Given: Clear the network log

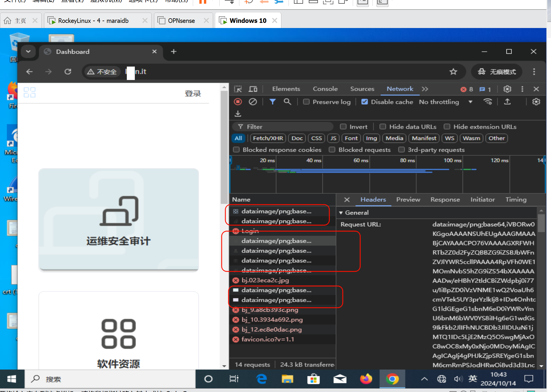Looking at the screenshot, I should click(x=253, y=102).
